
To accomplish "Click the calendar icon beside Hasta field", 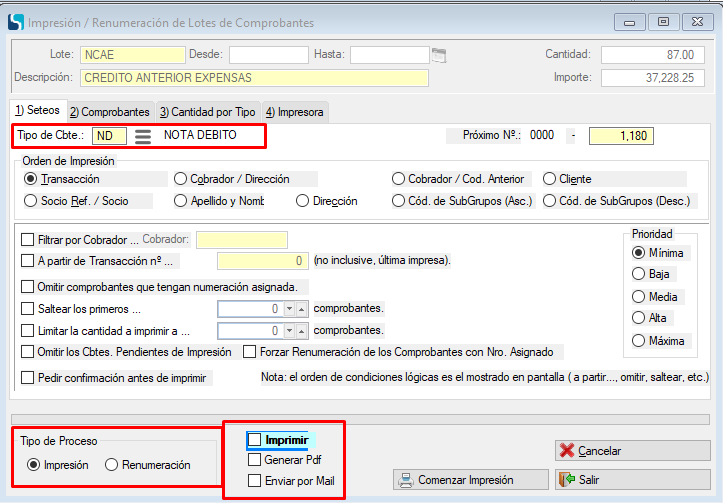I will [x=438, y=55].
